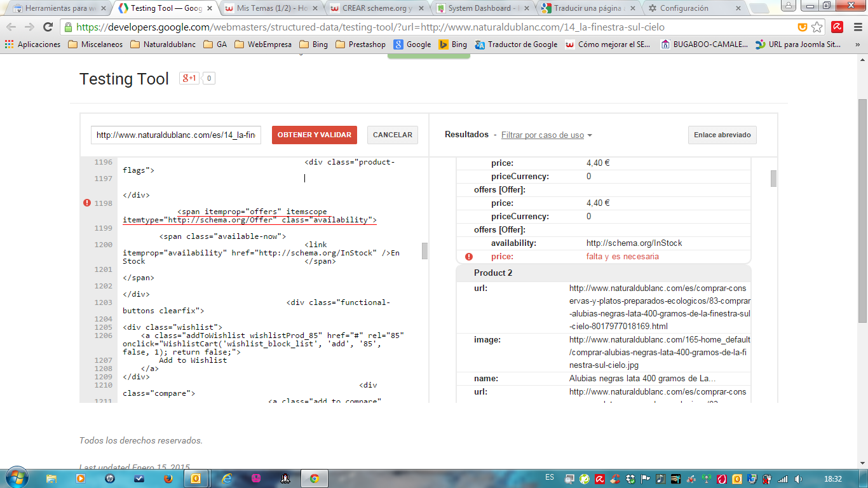
Task: Open the HP app in the taskbar
Action: [110, 478]
